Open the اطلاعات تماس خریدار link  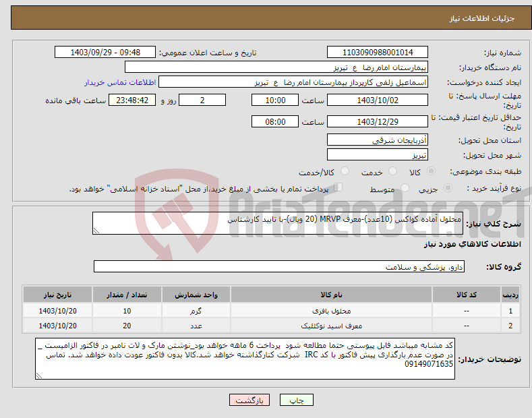tap(120, 82)
